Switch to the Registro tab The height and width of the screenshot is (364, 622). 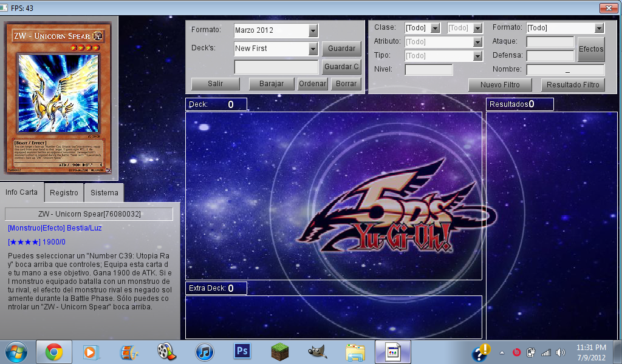[64, 193]
